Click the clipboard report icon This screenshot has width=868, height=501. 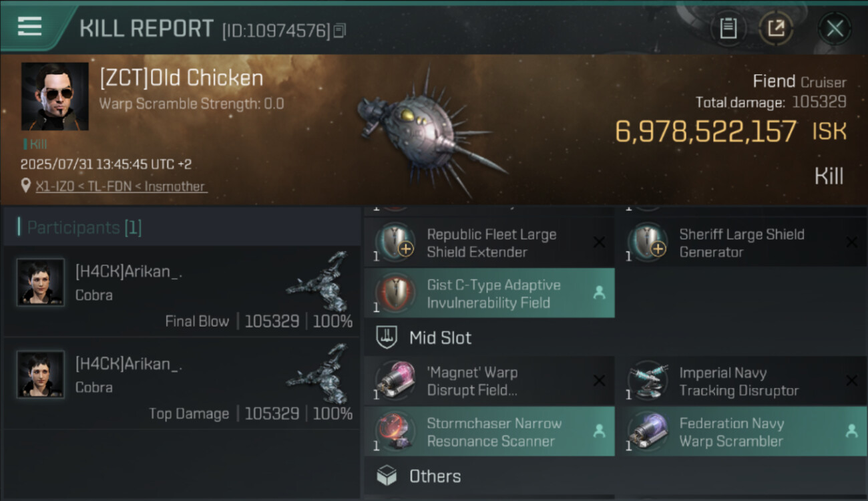728,28
